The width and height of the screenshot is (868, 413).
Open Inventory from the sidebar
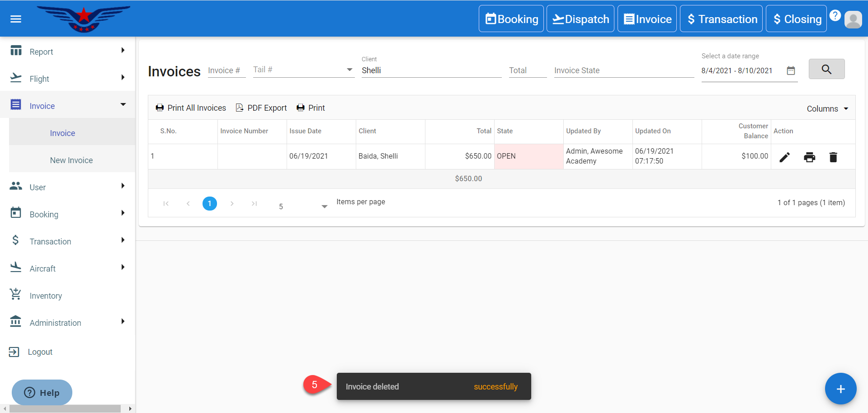46,296
